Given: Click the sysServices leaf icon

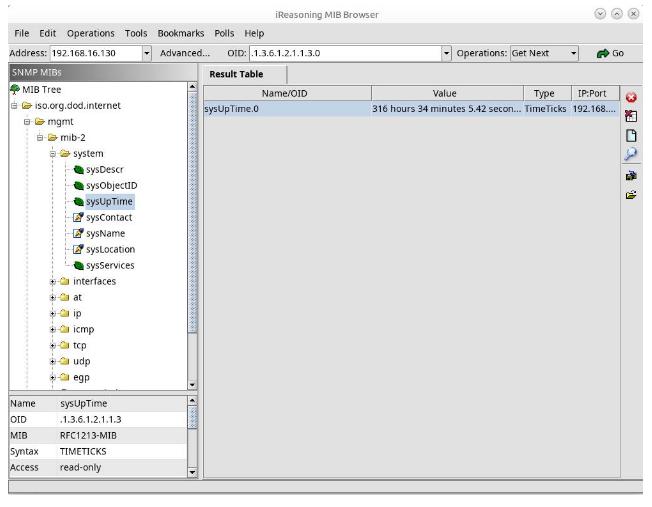Looking at the screenshot, I should coord(79,265).
